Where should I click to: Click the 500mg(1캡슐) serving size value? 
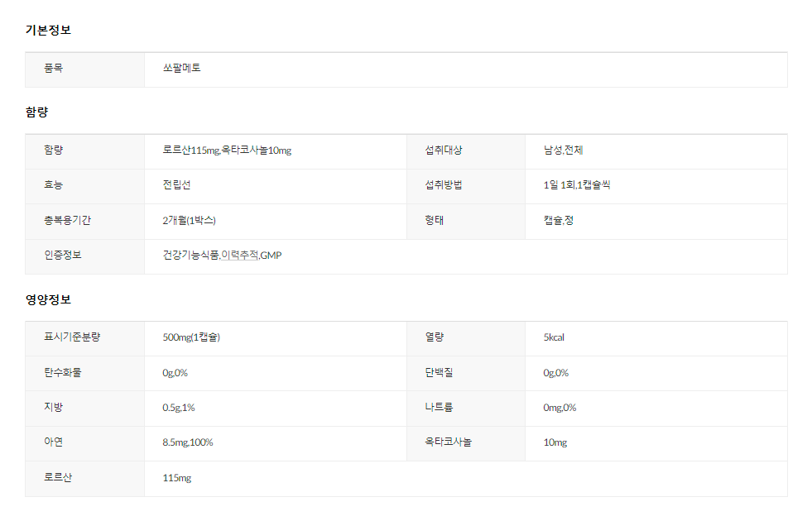click(x=191, y=337)
